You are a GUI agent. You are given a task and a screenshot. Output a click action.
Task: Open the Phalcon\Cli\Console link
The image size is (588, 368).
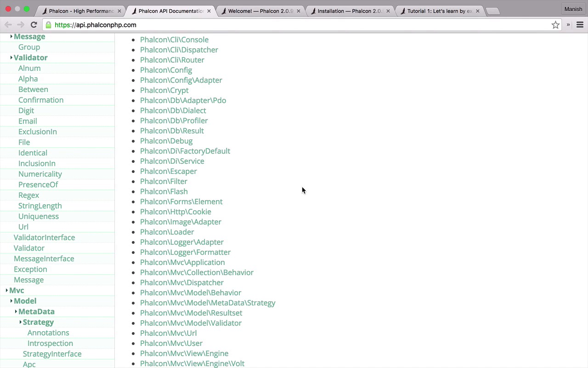click(x=174, y=40)
